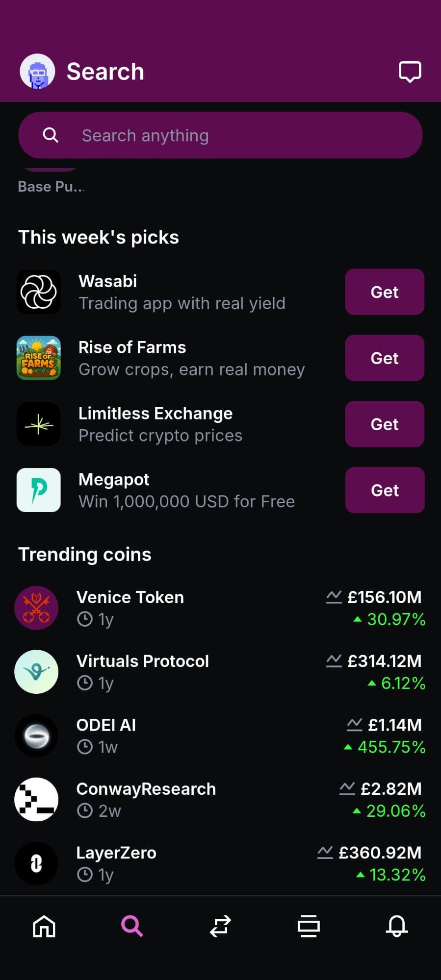This screenshot has width=441, height=980.
Task: Open the chat messages icon
Action: (x=410, y=72)
